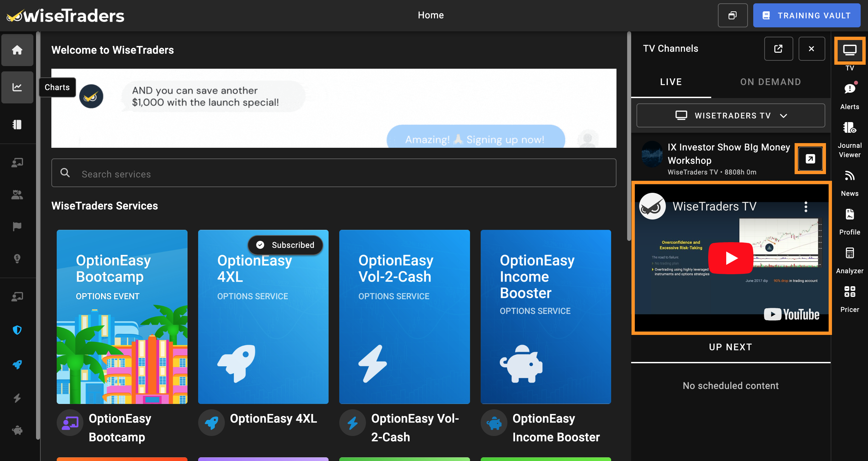Open the Alerts panel icon
The height and width of the screenshot is (461, 868).
(849, 89)
